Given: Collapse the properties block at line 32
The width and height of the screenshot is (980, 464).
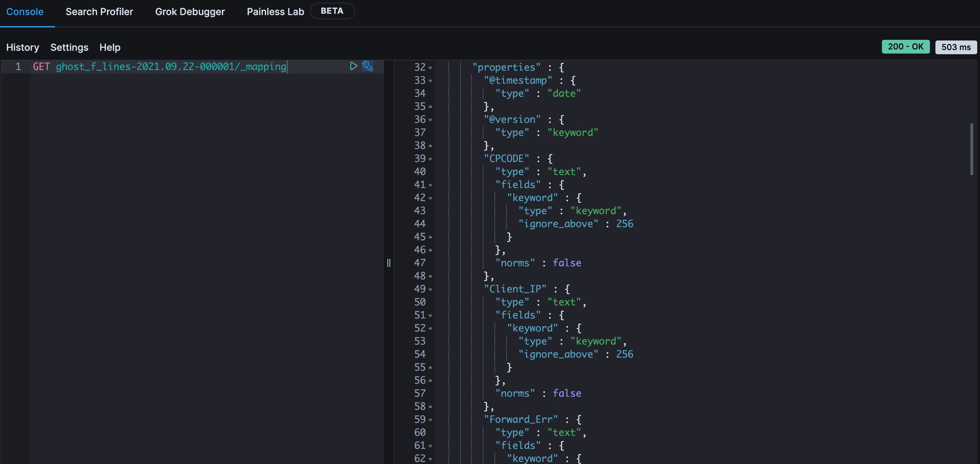Looking at the screenshot, I should (430, 68).
